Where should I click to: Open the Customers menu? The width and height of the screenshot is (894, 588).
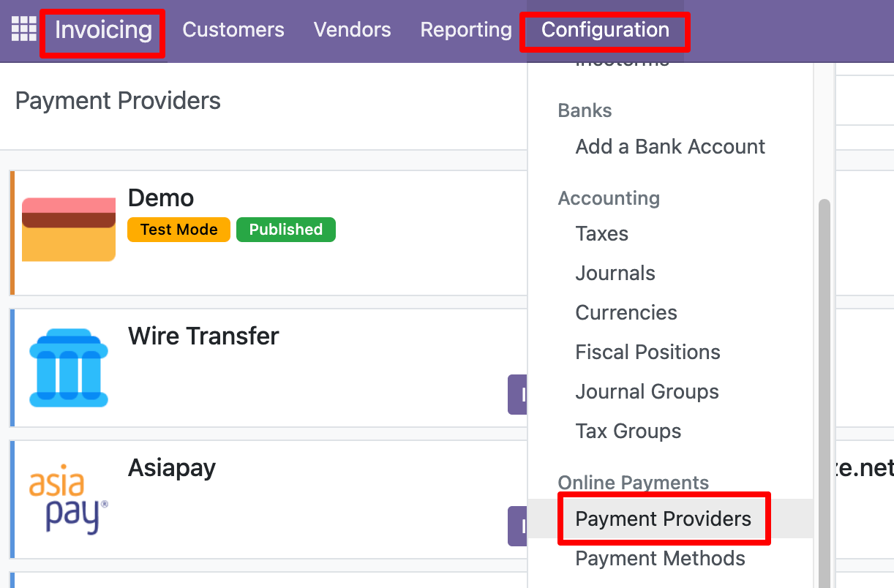coord(233,30)
